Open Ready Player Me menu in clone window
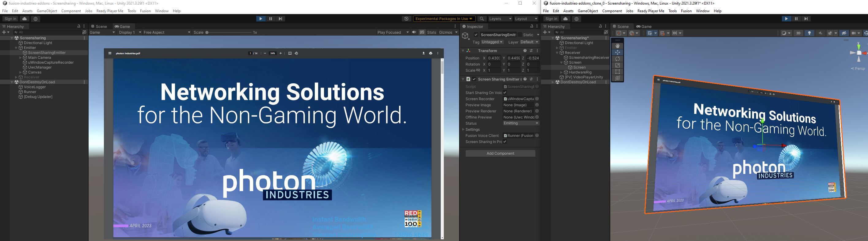The height and width of the screenshot is (241, 868). (651, 11)
